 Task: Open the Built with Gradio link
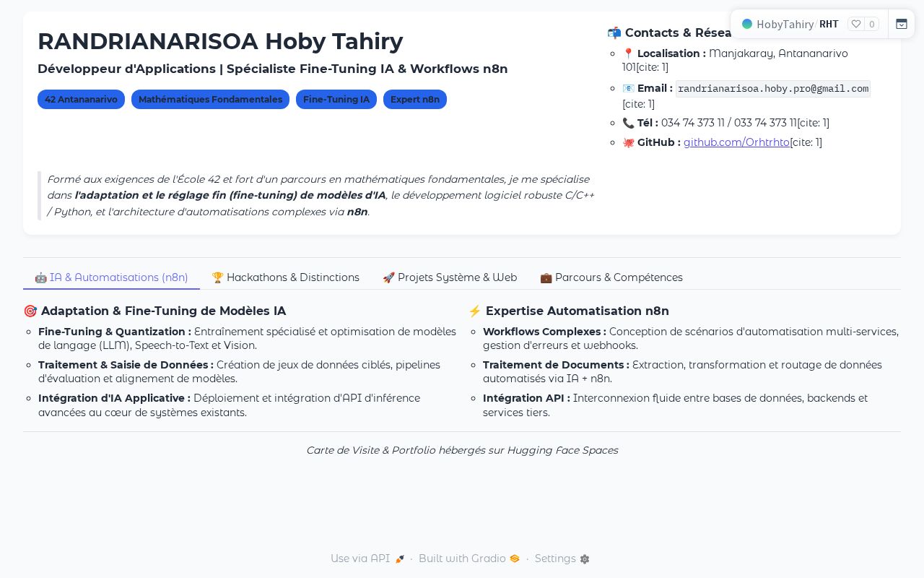tap(469, 558)
